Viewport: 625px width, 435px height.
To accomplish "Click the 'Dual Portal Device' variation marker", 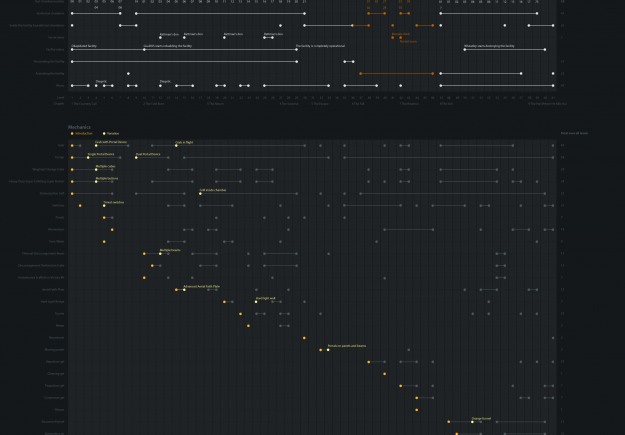I will 136,157.
